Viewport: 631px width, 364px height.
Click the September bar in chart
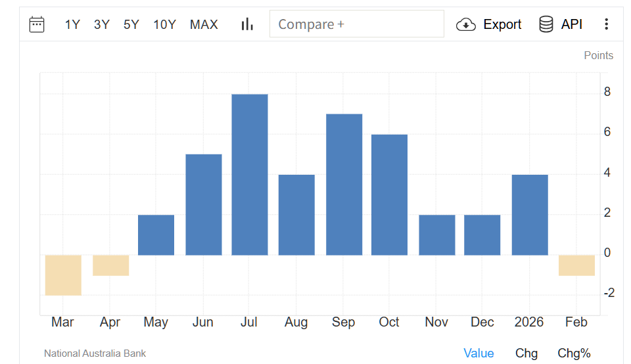344,184
